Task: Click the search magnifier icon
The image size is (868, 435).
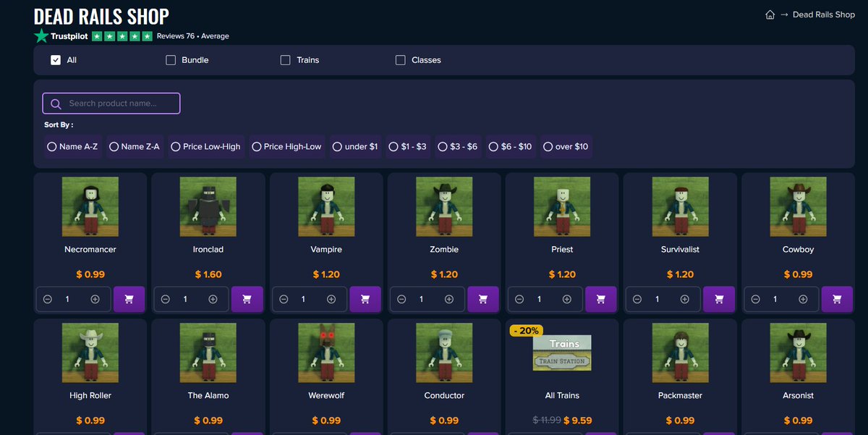Action: tap(56, 104)
